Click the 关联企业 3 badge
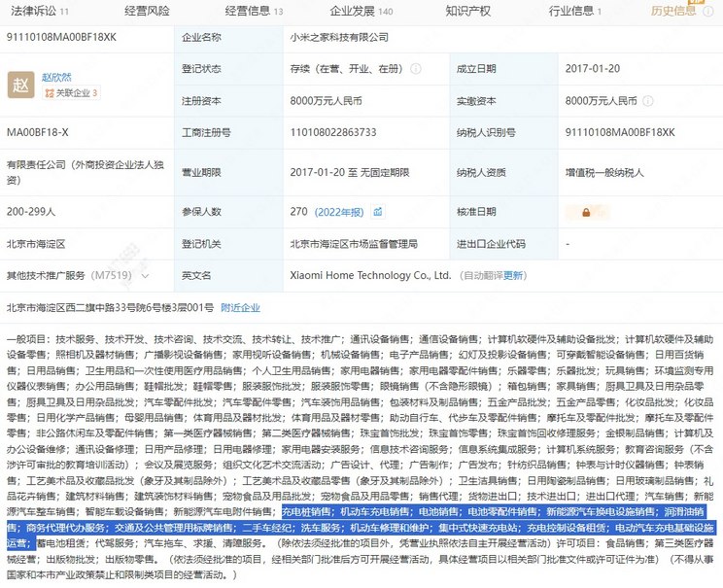Screen dimensions: 723x588 click(x=69, y=93)
